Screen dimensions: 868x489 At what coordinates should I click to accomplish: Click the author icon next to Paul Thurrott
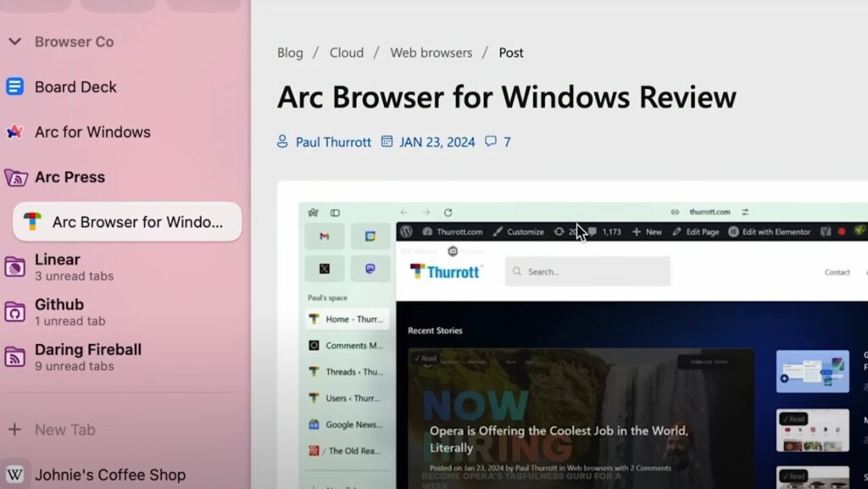click(x=281, y=142)
